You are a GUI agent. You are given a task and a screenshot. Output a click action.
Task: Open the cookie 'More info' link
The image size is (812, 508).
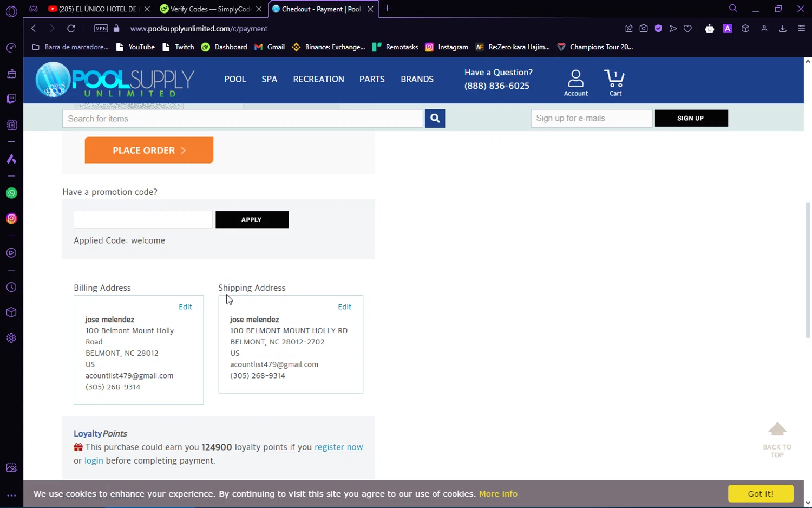click(498, 494)
